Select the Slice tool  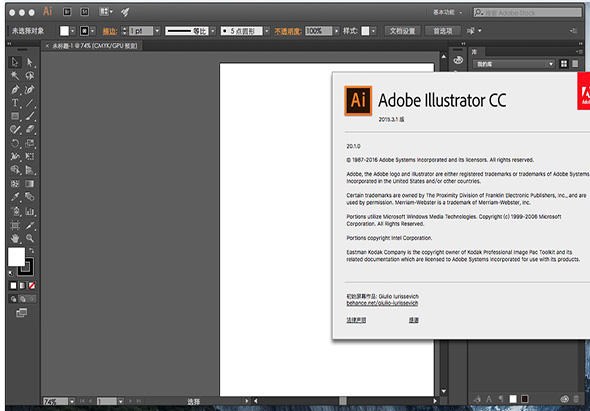30,225
